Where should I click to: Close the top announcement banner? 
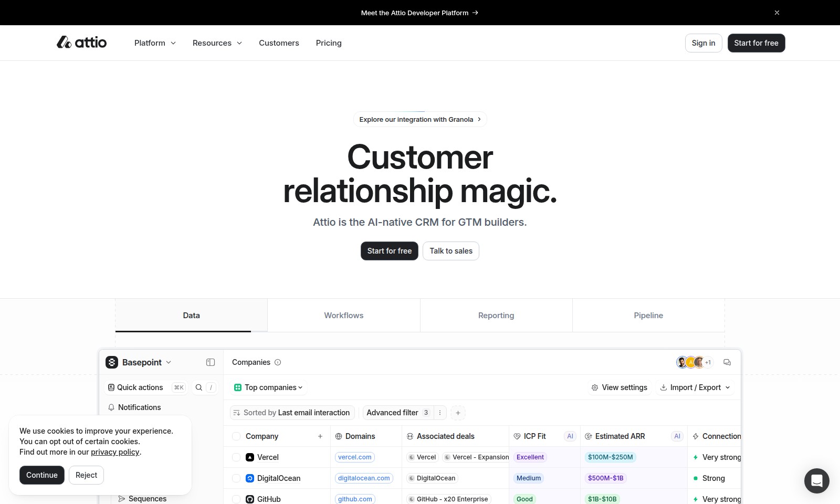tap(777, 13)
